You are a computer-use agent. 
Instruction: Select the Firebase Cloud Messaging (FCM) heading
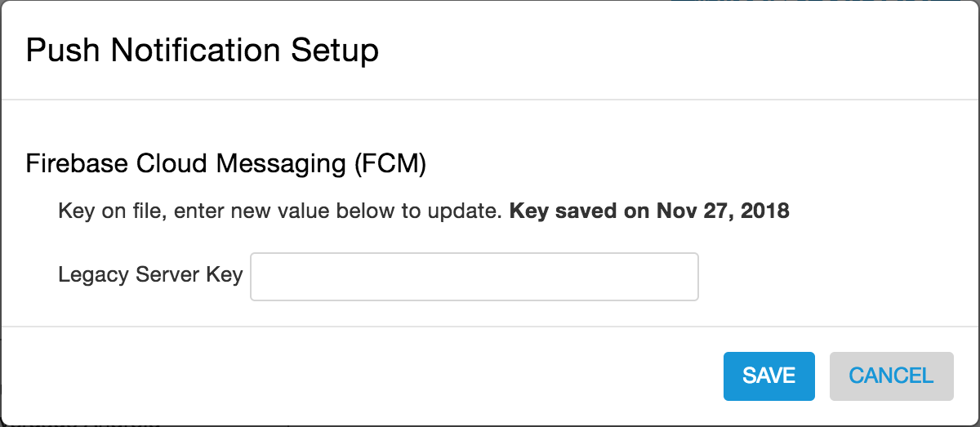click(x=226, y=163)
